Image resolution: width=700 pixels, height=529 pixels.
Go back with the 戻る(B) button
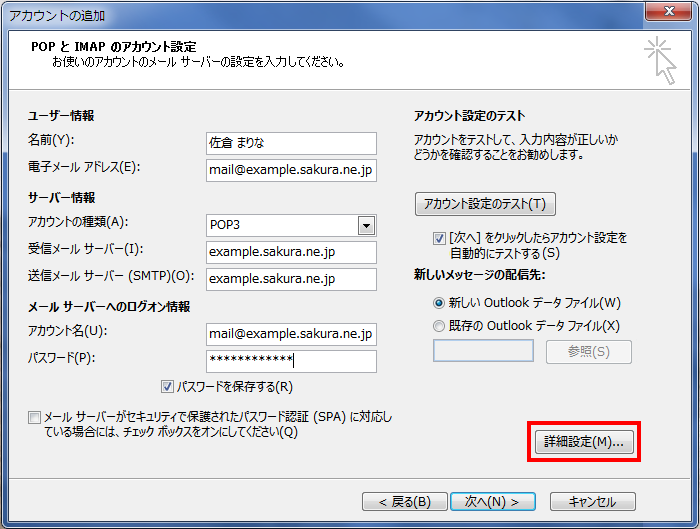click(x=397, y=501)
